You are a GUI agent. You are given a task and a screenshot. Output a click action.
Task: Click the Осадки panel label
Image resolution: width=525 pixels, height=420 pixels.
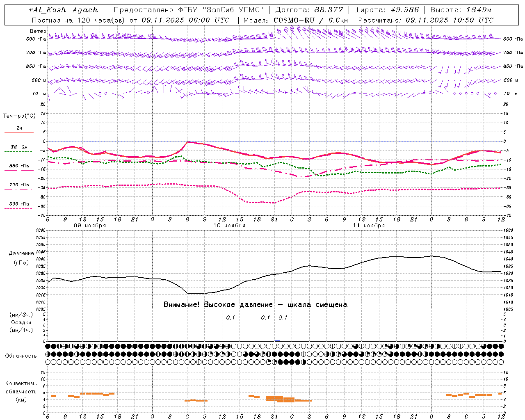pyautogui.click(x=21, y=322)
